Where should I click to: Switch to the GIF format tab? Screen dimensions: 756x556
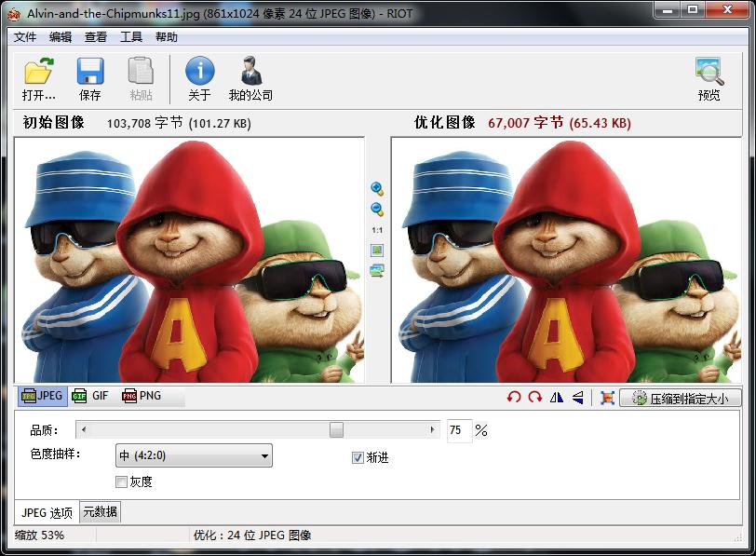(x=90, y=396)
